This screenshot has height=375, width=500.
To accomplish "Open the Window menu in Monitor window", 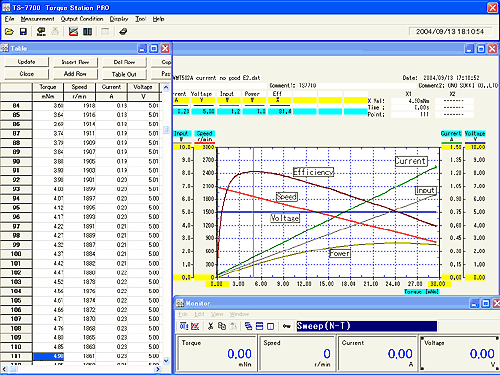I will click(x=239, y=314).
